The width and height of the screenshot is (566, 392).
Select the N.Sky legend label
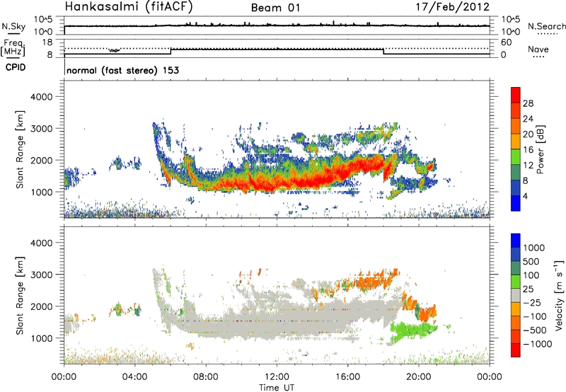click(13, 26)
